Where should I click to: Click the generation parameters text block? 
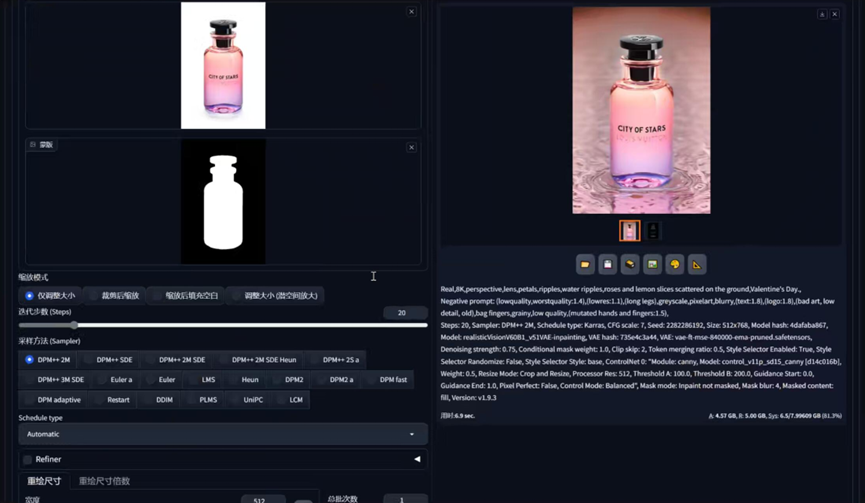pos(641,343)
